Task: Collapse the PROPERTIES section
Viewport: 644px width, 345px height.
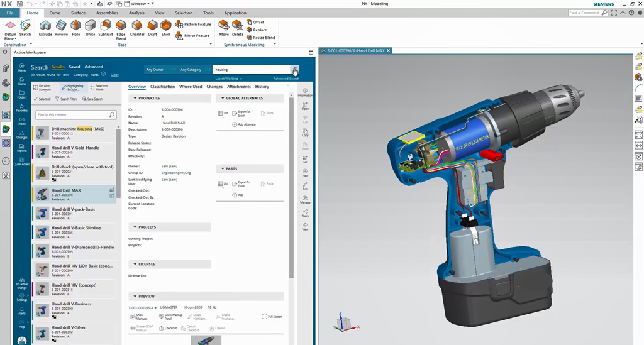Action: [x=134, y=98]
